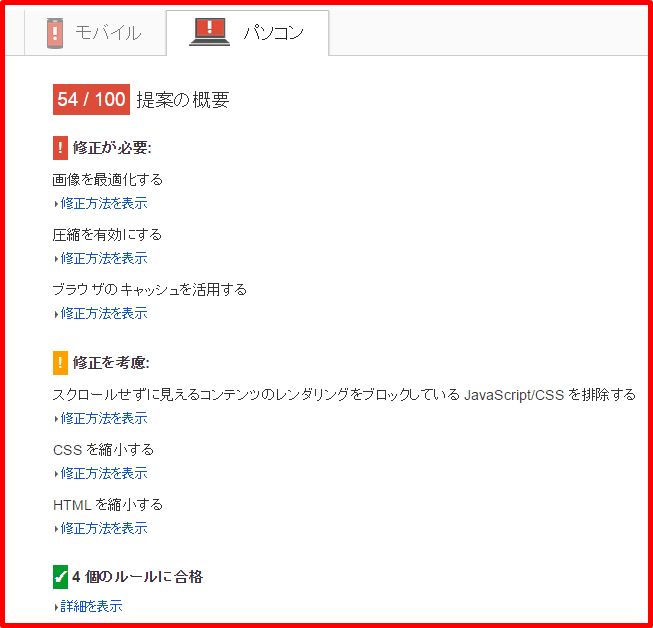653x628 pixels.
Task: Click the red 修正が必要 exclamation icon
Action: (x=60, y=148)
